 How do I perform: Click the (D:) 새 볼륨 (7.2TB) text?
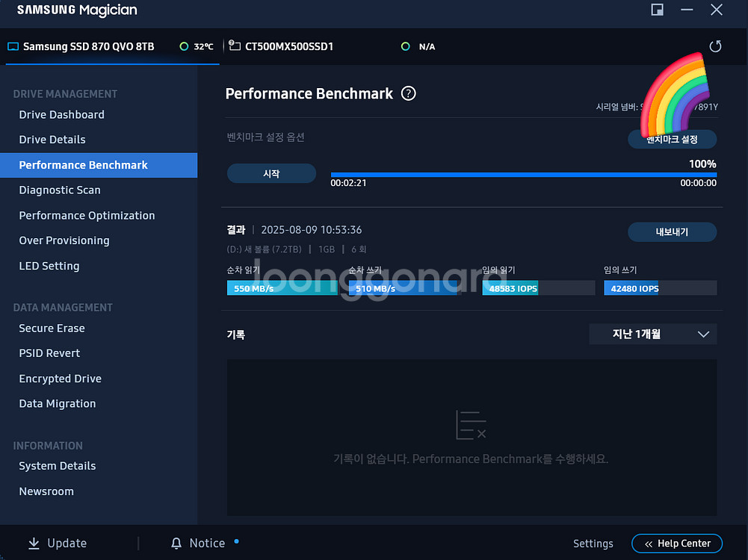pos(265,249)
